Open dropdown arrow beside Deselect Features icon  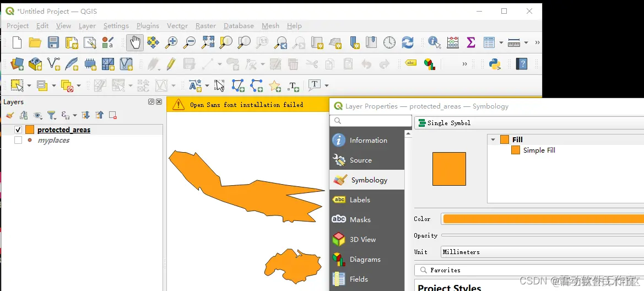click(x=78, y=85)
